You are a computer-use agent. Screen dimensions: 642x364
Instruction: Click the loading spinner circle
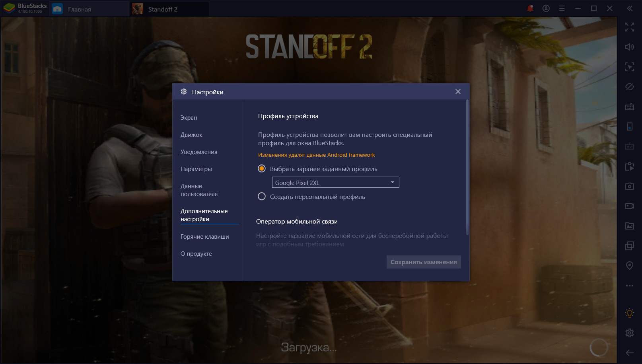[599, 347]
